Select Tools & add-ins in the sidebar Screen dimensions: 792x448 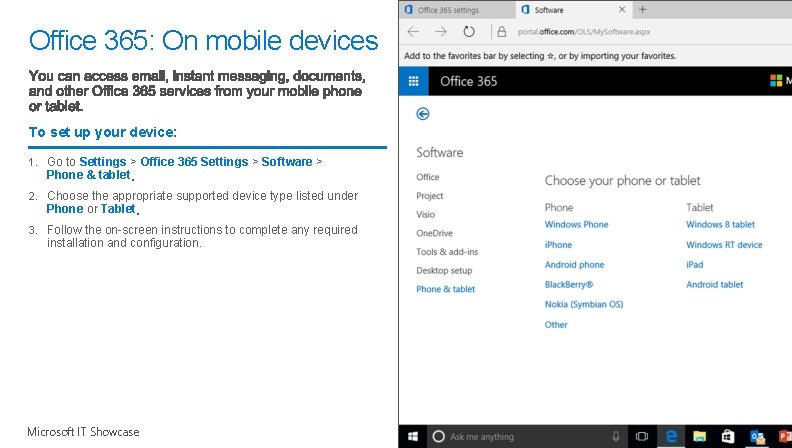pos(447,252)
